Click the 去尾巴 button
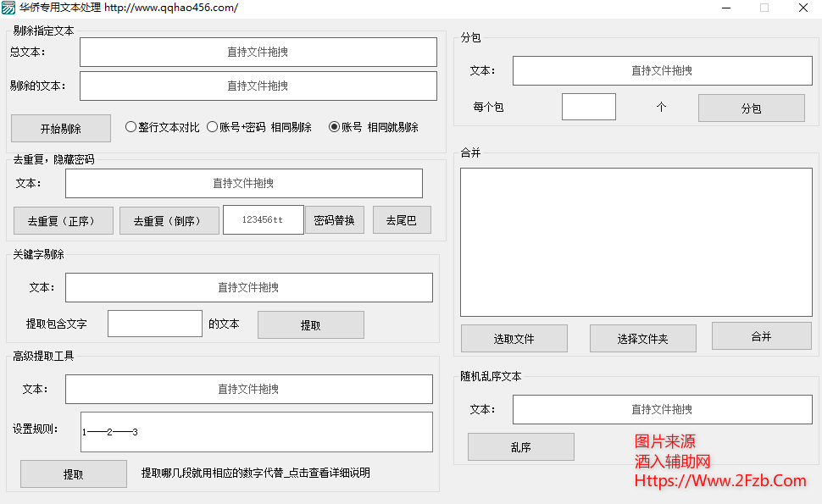Viewport: 822px width, 504px height. [402, 220]
